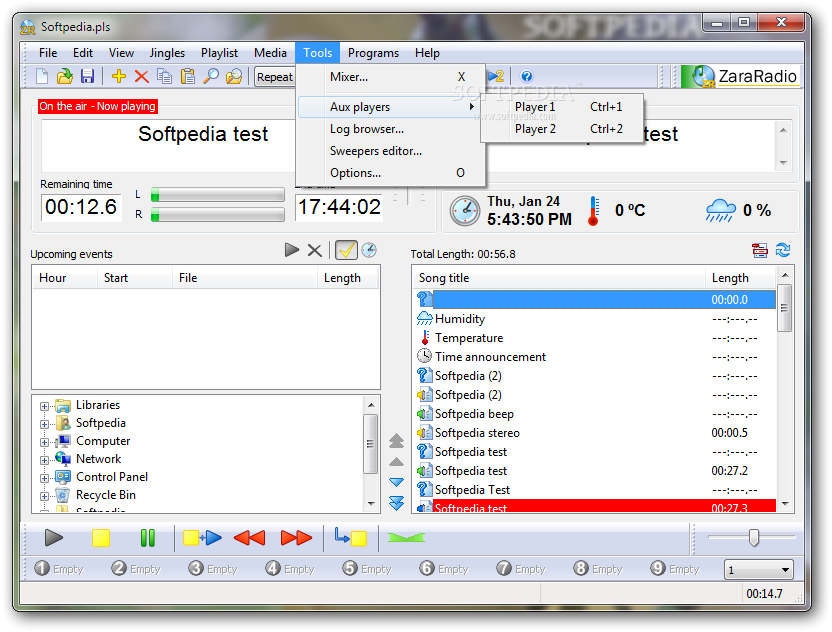The width and height of the screenshot is (832, 632).
Task: Move item up with single up arrow
Action: [x=396, y=462]
